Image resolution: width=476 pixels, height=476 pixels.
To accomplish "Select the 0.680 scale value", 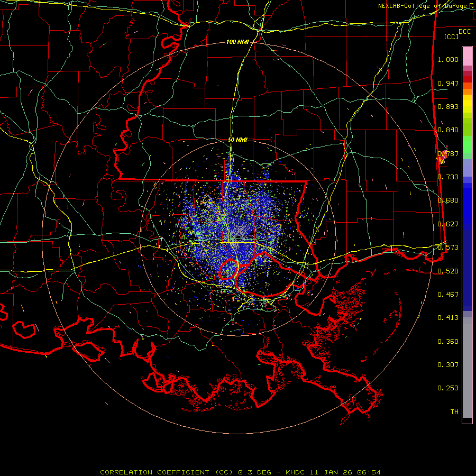I will click(448, 200).
